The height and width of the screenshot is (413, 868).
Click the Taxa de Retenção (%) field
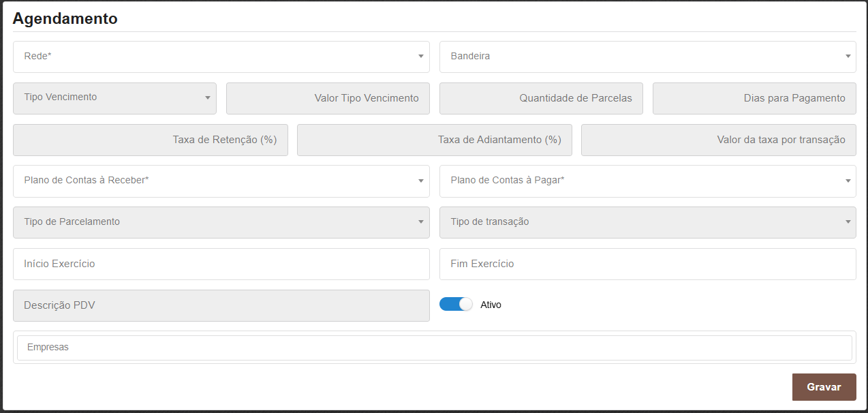click(151, 140)
